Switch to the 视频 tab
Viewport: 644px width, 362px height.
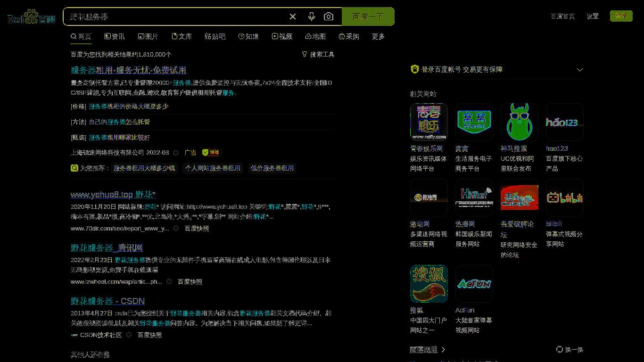coord(282,36)
